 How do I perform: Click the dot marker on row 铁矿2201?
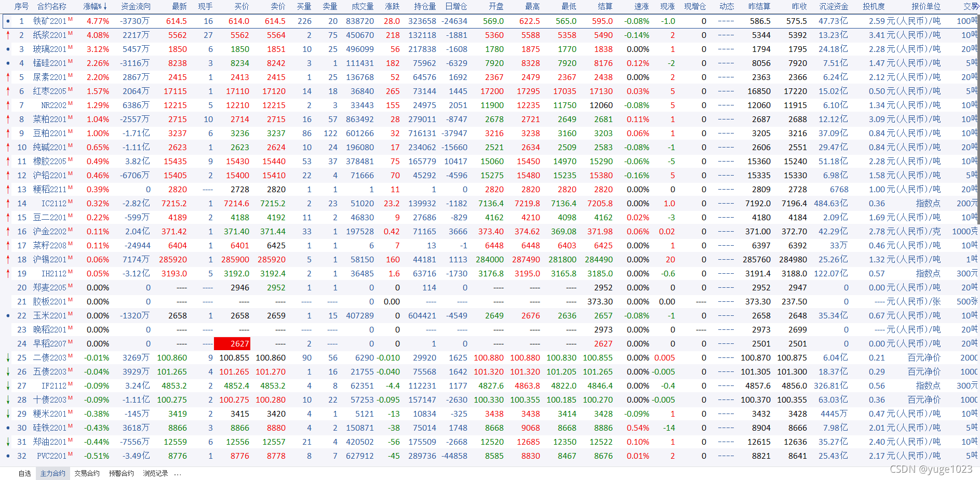click(x=8, y=21)
